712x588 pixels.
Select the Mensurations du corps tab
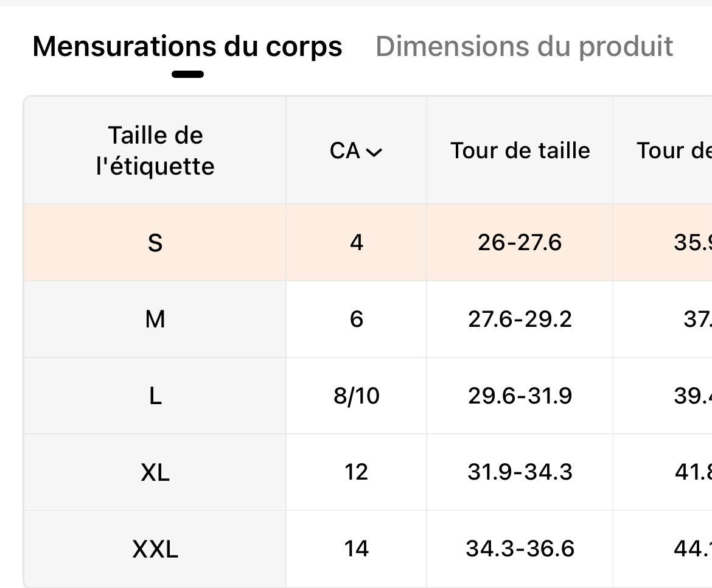pos(187,46)
